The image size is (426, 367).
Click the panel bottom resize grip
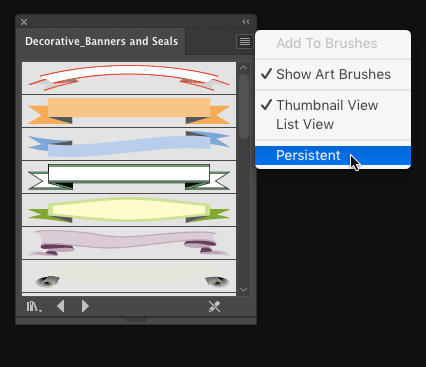135,320
